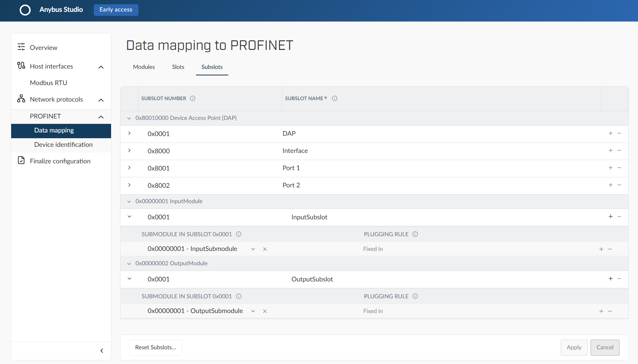This screenshot has height=364, width=638.
Task: Expand the Interface subslot 0x8000 row
Action: coord(129,150)
